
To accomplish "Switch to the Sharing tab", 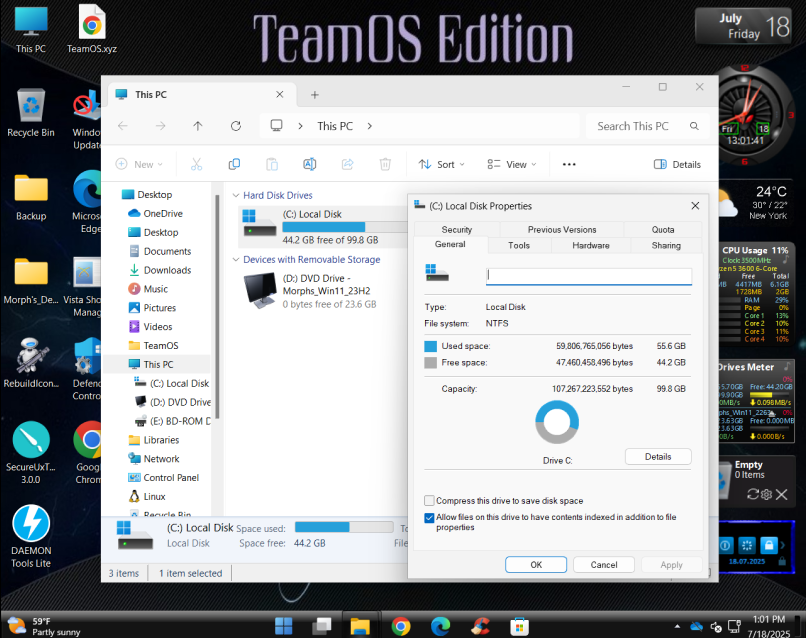I will tap(666, 245).
